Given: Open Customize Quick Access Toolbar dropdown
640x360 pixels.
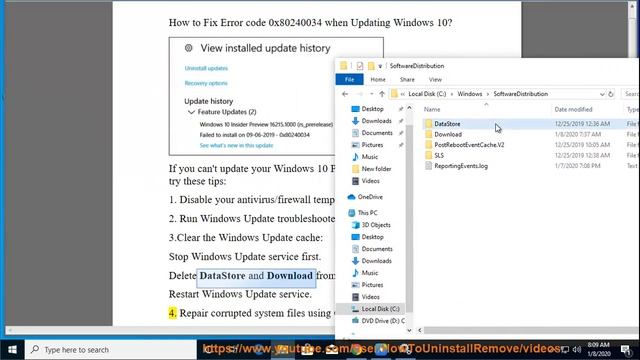Looking at the screenshot, I should tap(380, 66).
